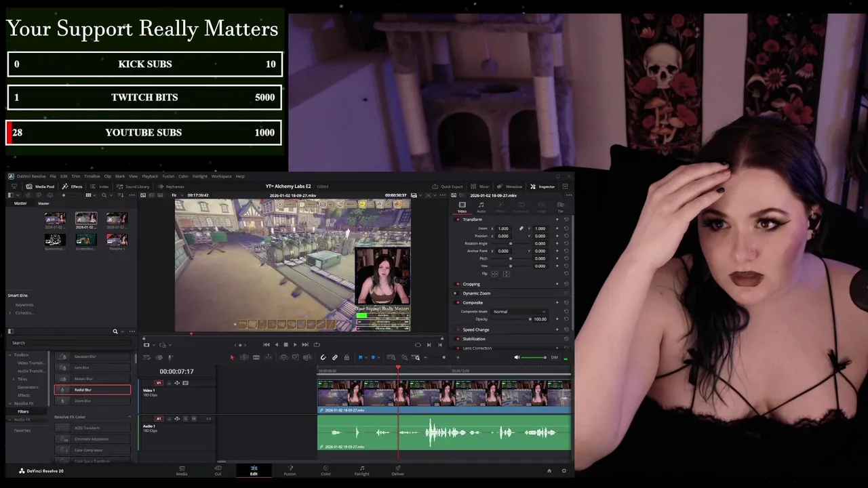Open the Fusion menu
Viewport: 868px width, 488px height.
click(x=168, y=176)
